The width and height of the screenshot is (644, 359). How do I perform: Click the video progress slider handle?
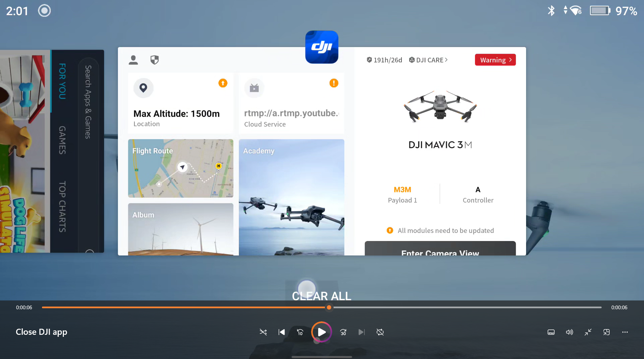pyautogui.click(x=329, y=307)
